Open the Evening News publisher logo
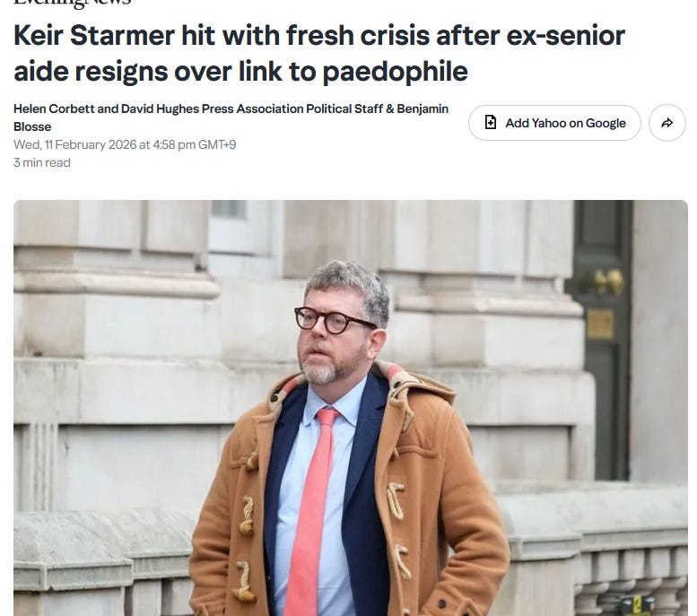697x616 pixels. click(x=73, y=3)
